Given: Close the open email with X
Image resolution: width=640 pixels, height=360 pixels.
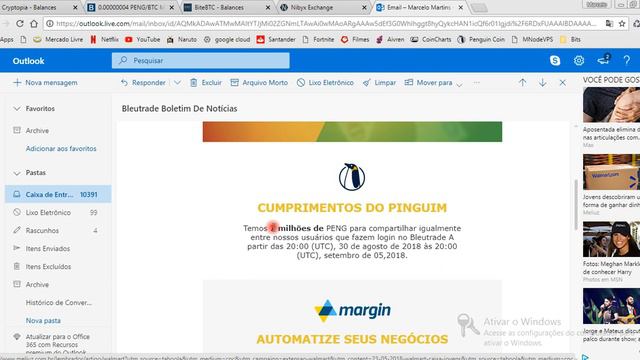Looking at the screenshot, I should [x=562, y=82].
